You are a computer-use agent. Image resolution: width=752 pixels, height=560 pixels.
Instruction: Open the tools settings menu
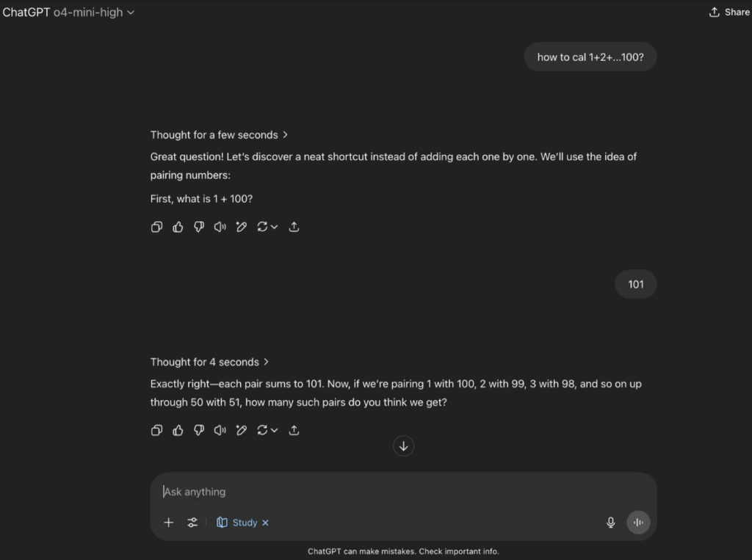click(192, 523)
